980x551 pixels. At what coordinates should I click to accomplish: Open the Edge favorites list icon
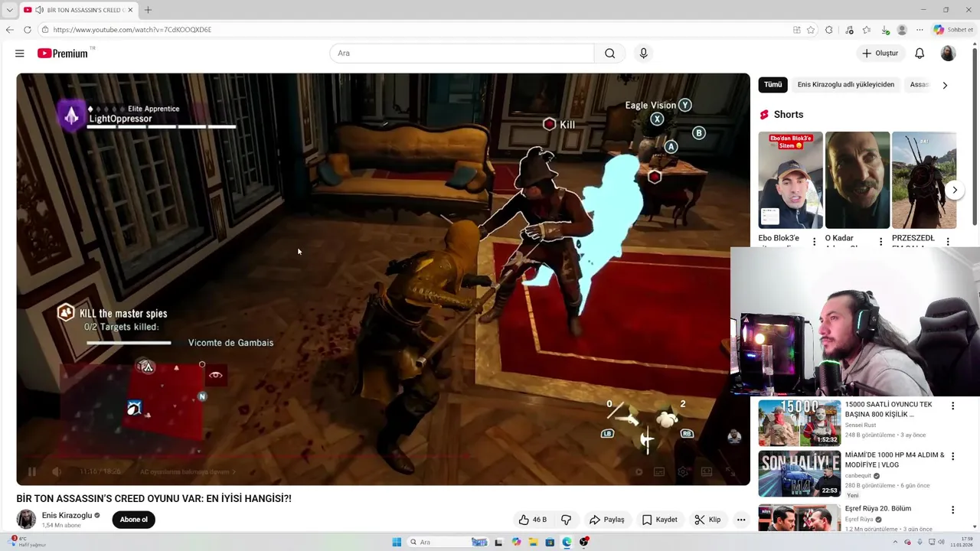(867, 30)
